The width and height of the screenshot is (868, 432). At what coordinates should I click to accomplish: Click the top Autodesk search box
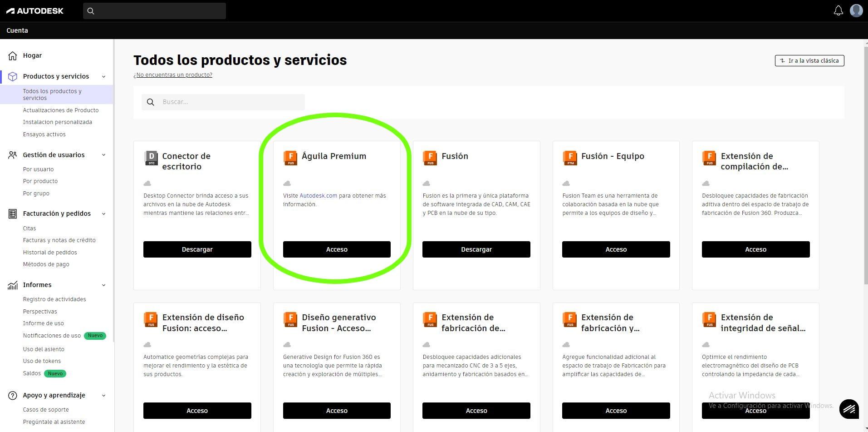pyautogui.click(x=154, y=11)
